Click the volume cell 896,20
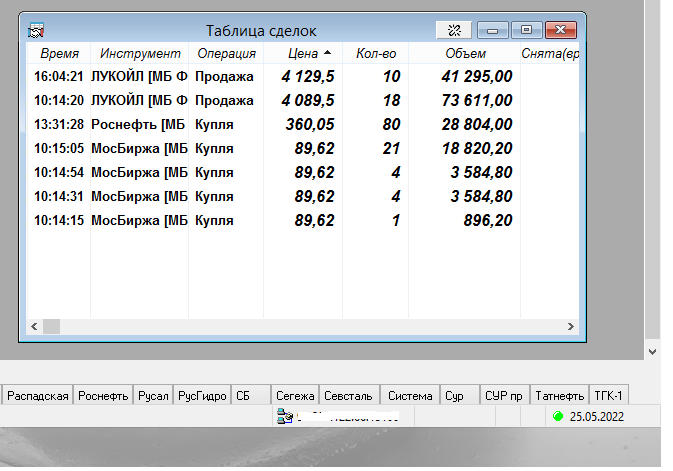 pos(488,221)
